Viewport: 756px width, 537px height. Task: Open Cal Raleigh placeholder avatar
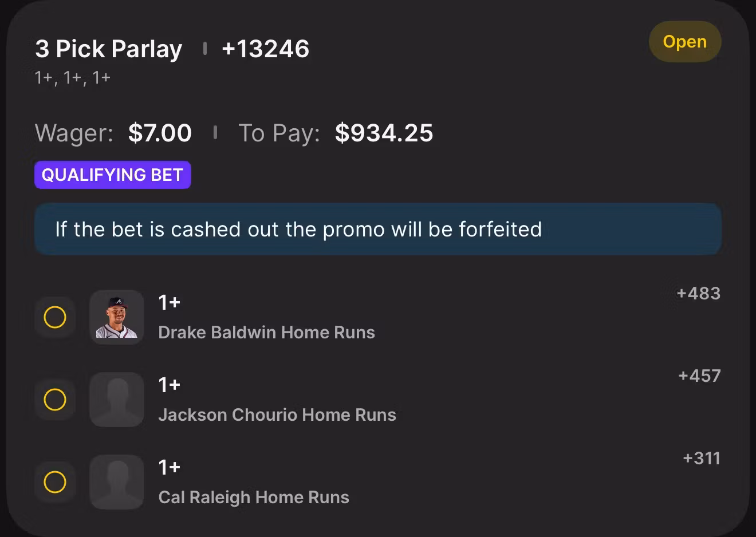(x=117, y=482)
